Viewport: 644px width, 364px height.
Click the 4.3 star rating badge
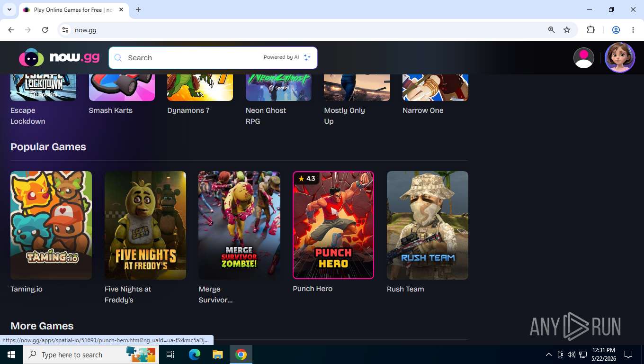306,179
